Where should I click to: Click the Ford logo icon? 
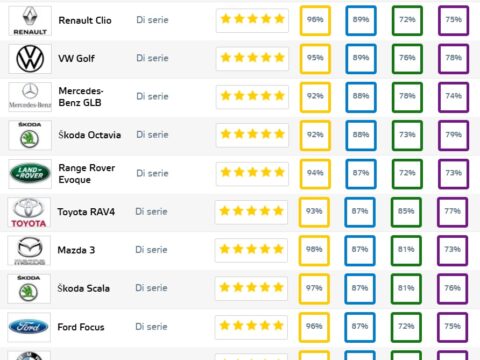coord(29,327)
